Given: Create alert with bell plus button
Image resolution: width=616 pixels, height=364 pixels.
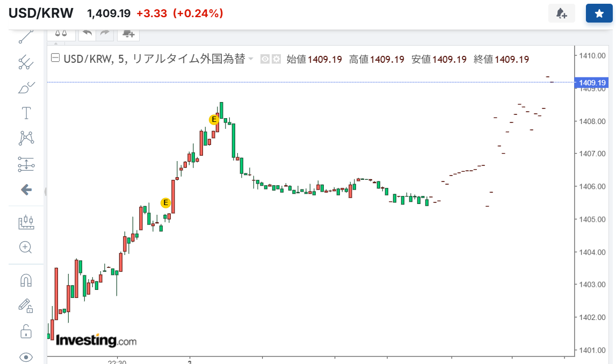Looking at the screenshot, I should click(x=561, y=13).
